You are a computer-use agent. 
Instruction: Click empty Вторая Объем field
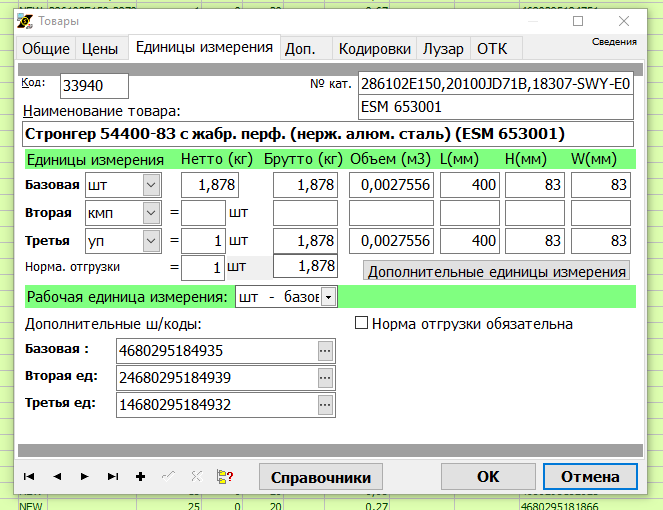pos(391,213)
